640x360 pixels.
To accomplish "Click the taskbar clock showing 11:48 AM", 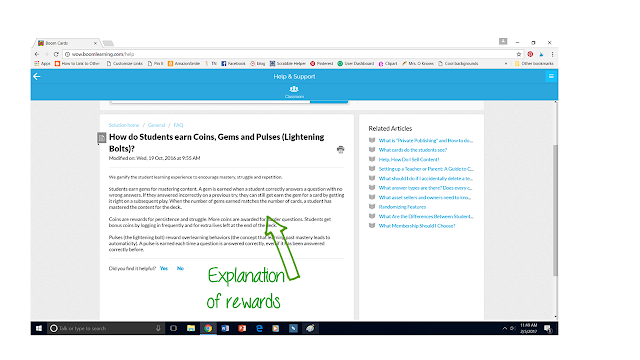I will coord(528,328).
